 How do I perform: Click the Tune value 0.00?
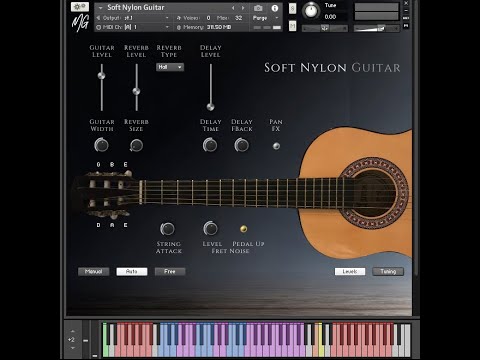(x=330, y=17)
